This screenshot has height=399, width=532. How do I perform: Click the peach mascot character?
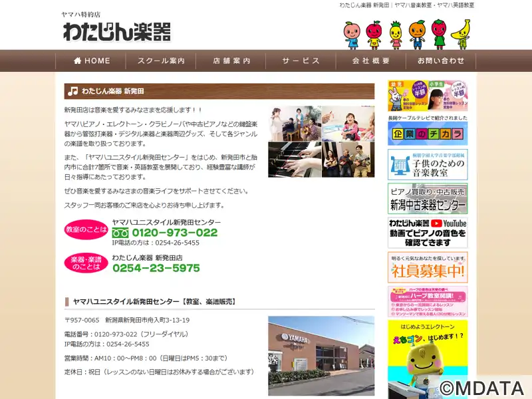352,35
